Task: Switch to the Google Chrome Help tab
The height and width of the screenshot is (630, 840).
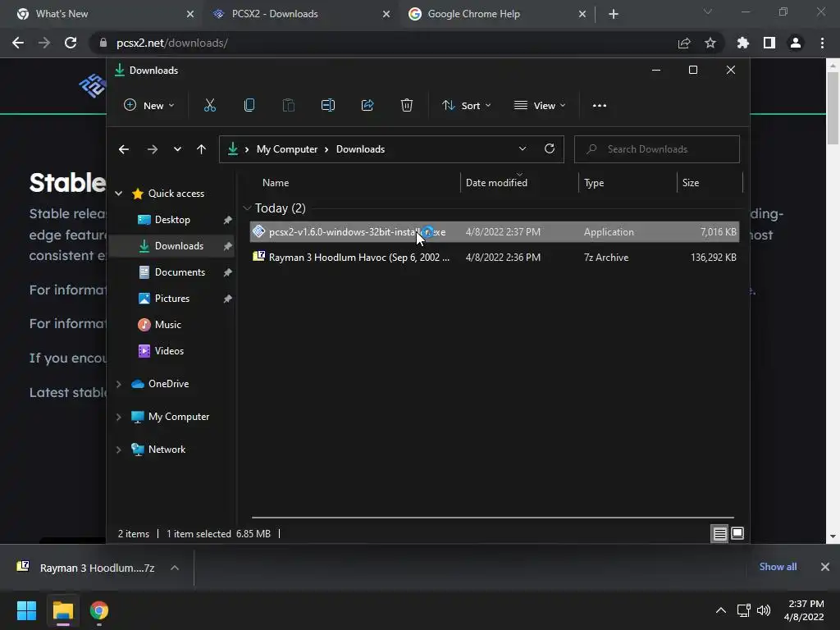Action: (x=497, y=14)
